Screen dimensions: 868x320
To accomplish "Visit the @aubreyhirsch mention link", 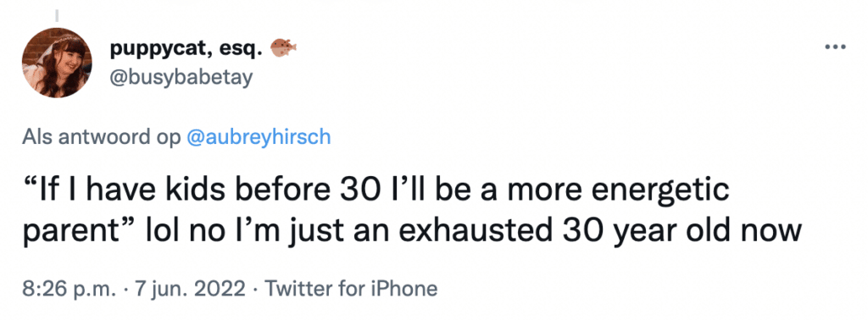I will click(x=259, y=136).
